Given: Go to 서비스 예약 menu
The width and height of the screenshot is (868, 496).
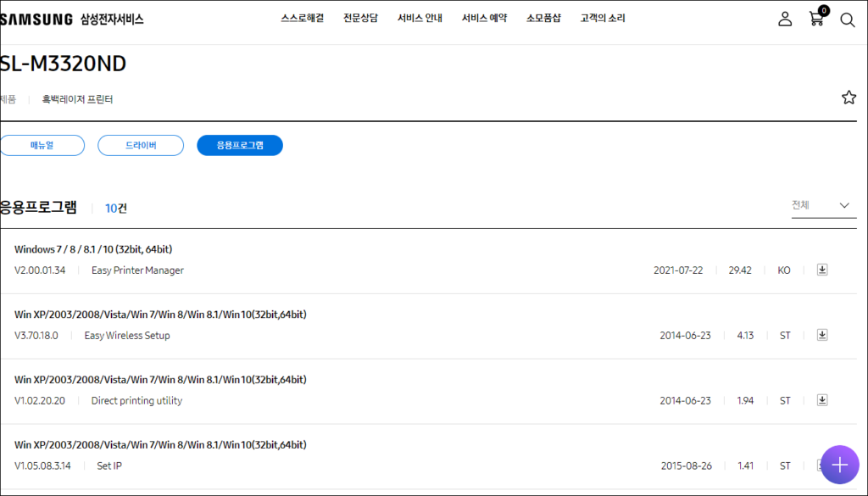Looking at the screenshot, I should point(484,19).
